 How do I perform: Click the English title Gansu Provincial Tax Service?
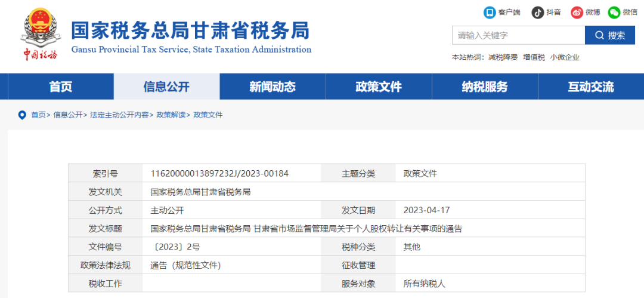tap(191, 50)
